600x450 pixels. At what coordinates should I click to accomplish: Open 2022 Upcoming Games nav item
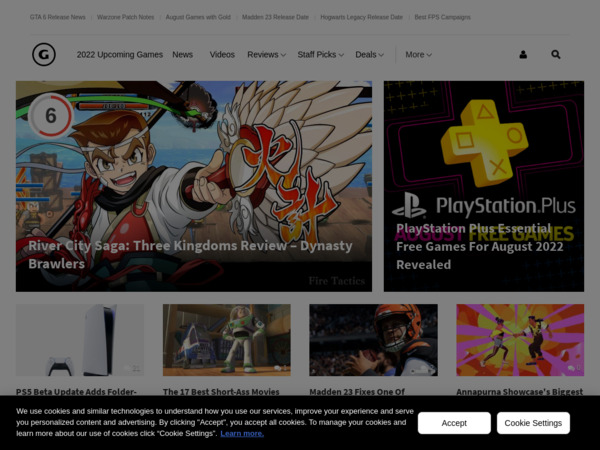pos(120,55)
